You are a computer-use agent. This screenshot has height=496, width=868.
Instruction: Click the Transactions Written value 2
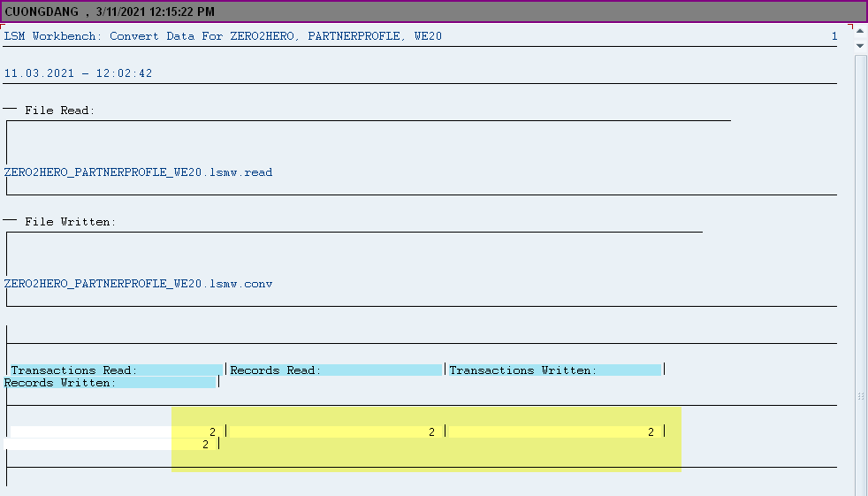pos(651,431)
